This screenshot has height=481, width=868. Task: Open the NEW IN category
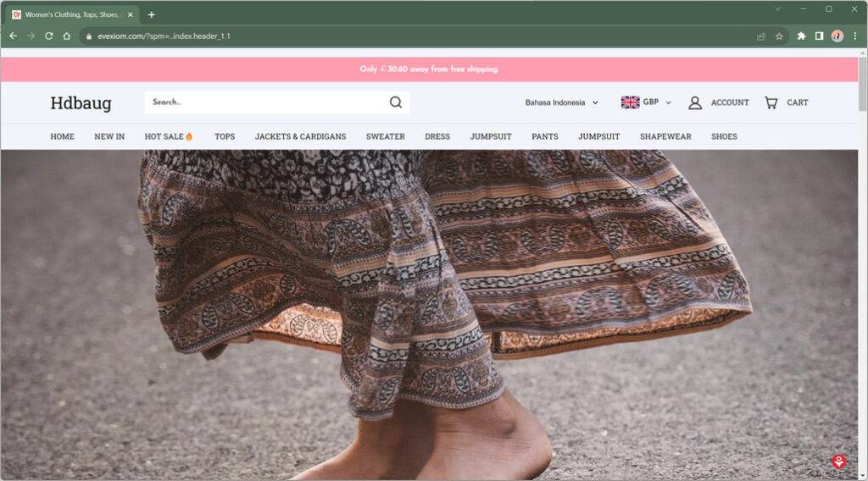point(109,136)
